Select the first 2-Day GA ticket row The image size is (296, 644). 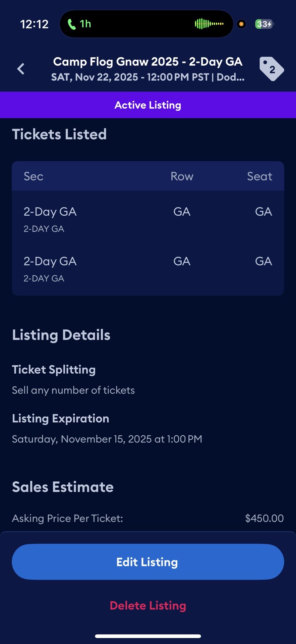pyautogui.click(x=148, y=219)
